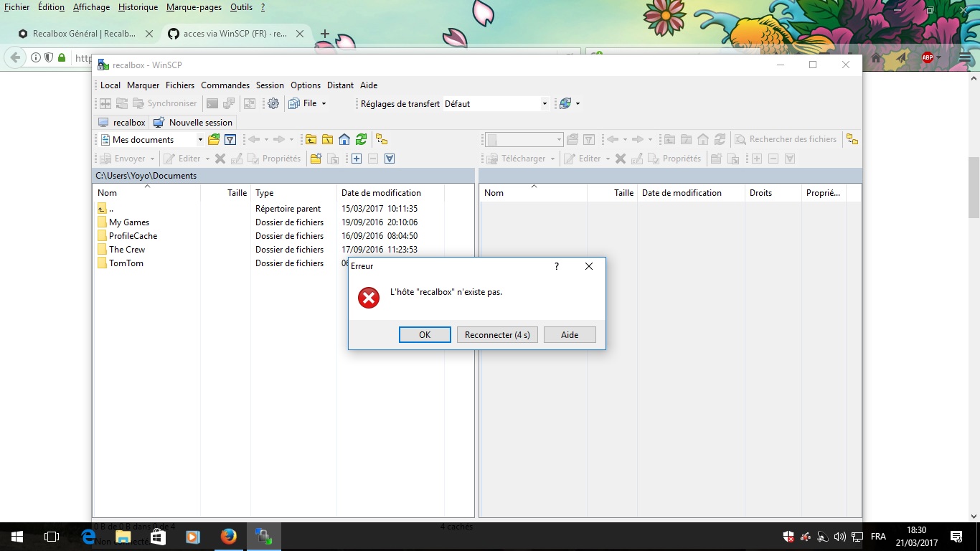Click the local Parent directory icon

[311, 140]
